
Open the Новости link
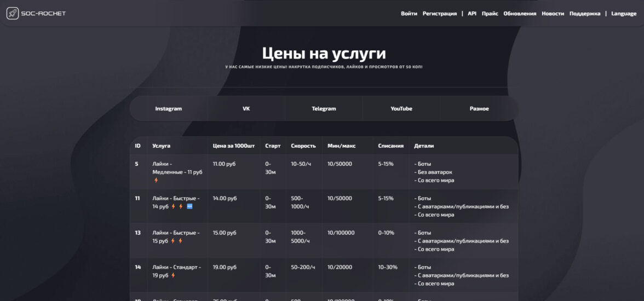coord(553,14)
